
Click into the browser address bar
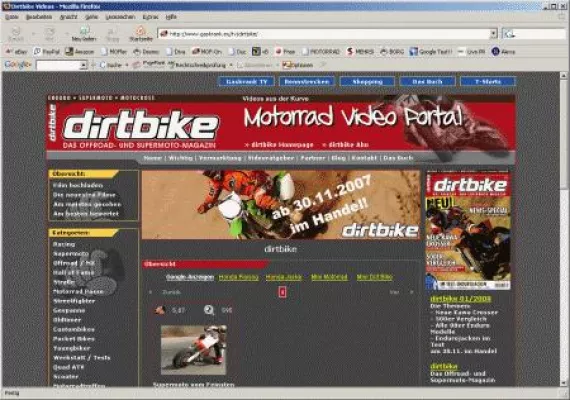click(327, 33)
